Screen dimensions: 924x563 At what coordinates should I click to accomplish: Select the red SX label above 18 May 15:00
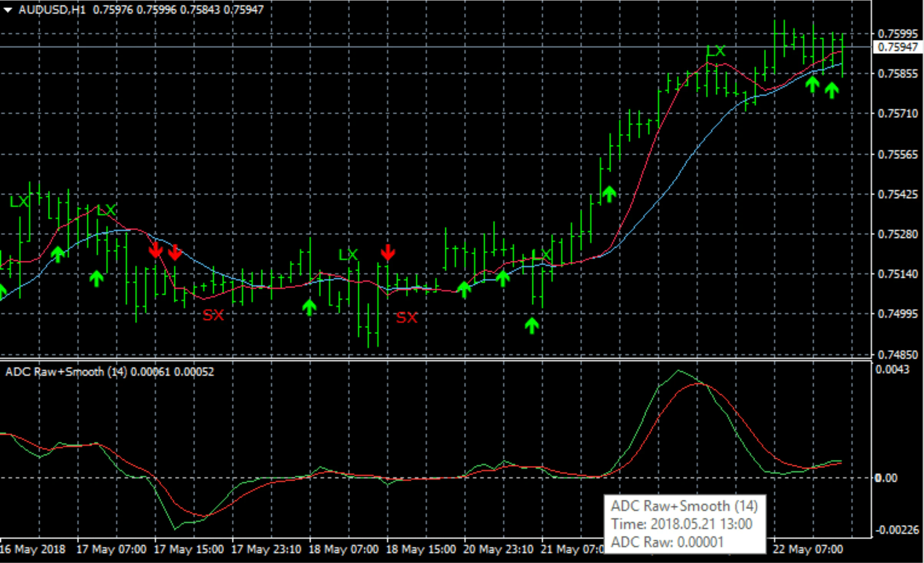tap(406, 318)
